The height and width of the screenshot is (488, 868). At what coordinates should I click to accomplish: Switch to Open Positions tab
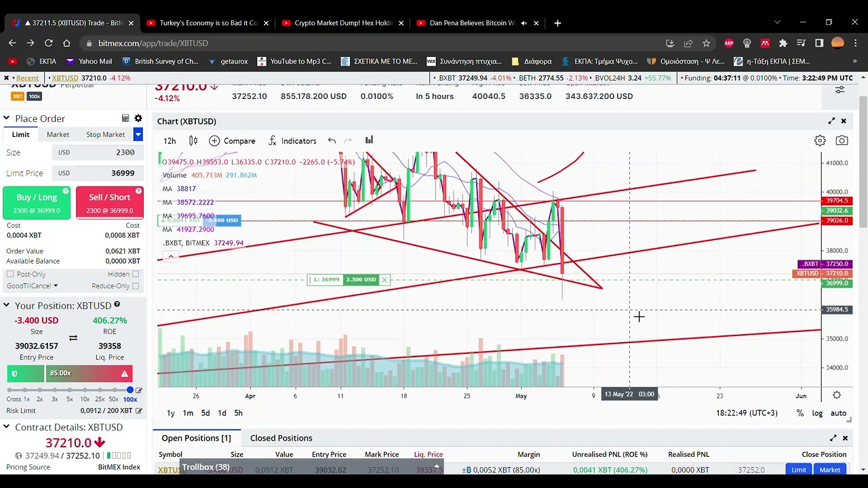tap(196, 438)
